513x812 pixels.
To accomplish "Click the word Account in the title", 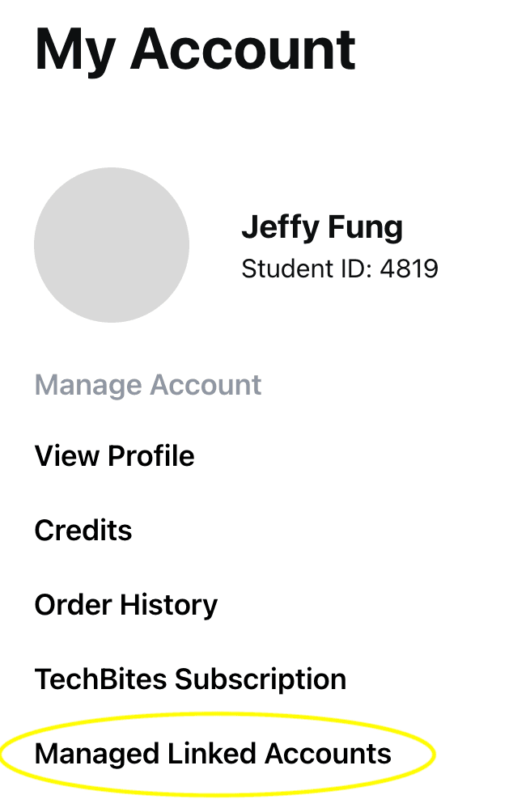I will tap(243, 49).
